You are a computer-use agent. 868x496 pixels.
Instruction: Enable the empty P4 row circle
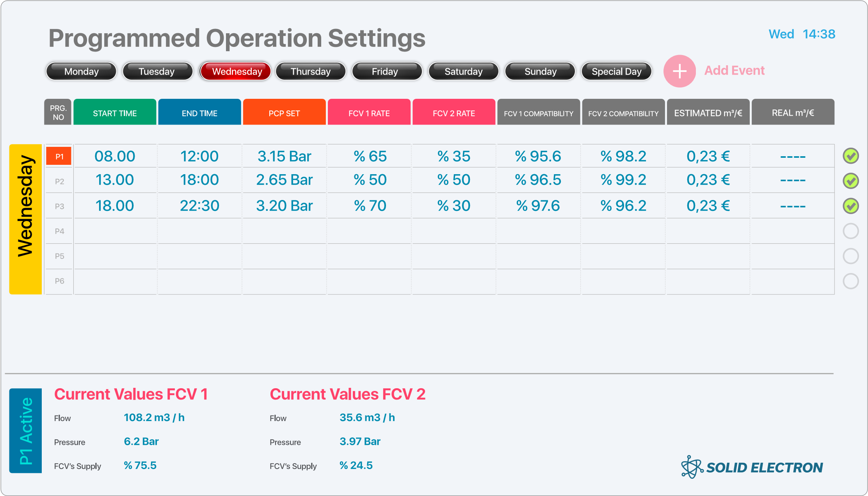point(850,231)
